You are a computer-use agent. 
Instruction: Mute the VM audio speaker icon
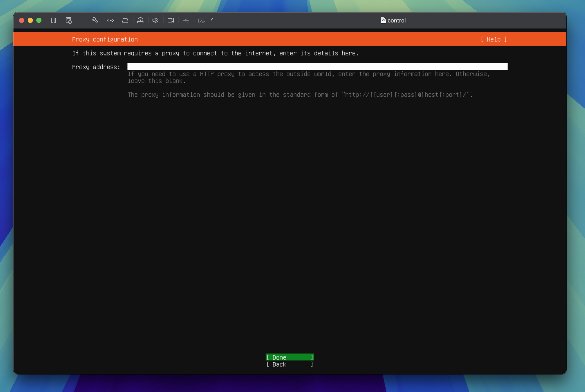[x=155, y=20]
